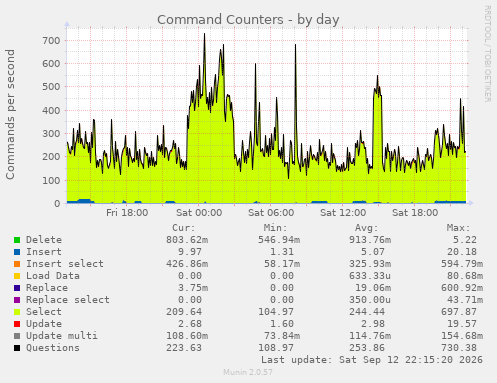
Task: Click the 700 y-axis tick label
Action: pyautogui.click(x=51, y=41)
